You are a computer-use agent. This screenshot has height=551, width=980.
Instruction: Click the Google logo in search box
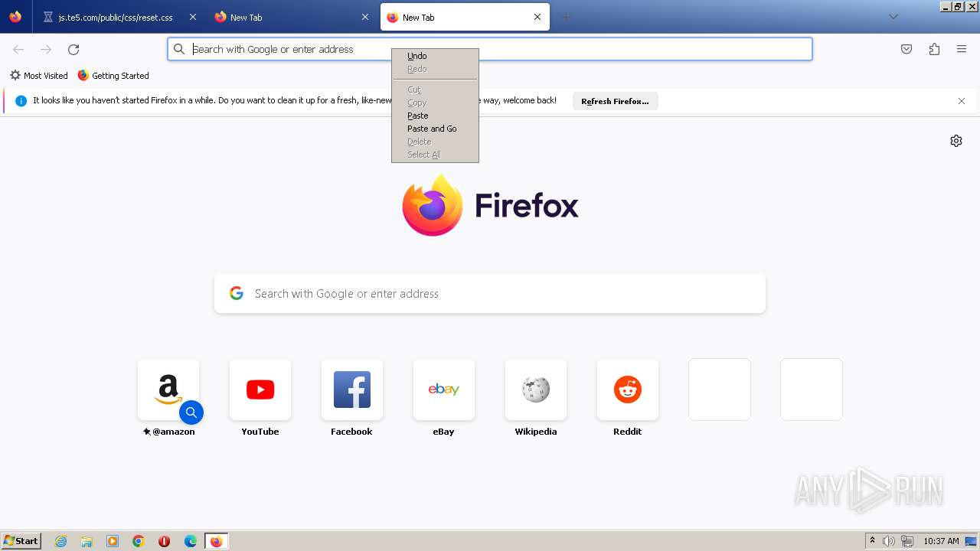[x=237, y=293]
